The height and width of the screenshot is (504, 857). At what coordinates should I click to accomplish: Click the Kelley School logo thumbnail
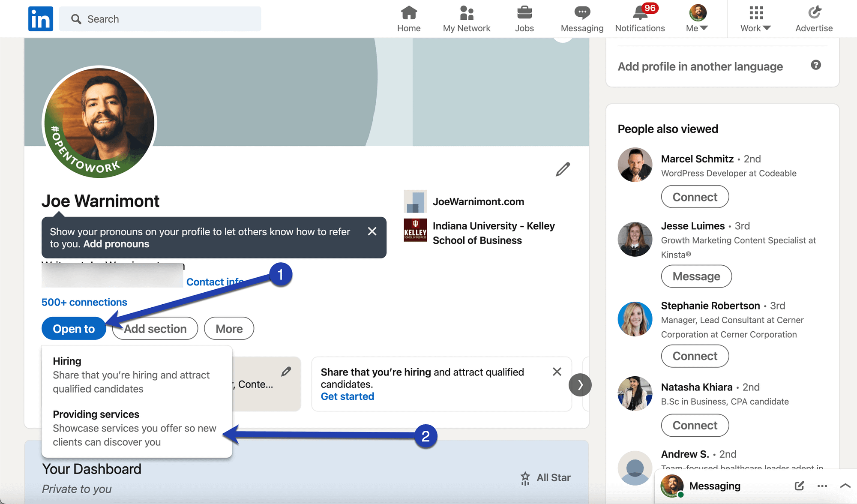415,230
